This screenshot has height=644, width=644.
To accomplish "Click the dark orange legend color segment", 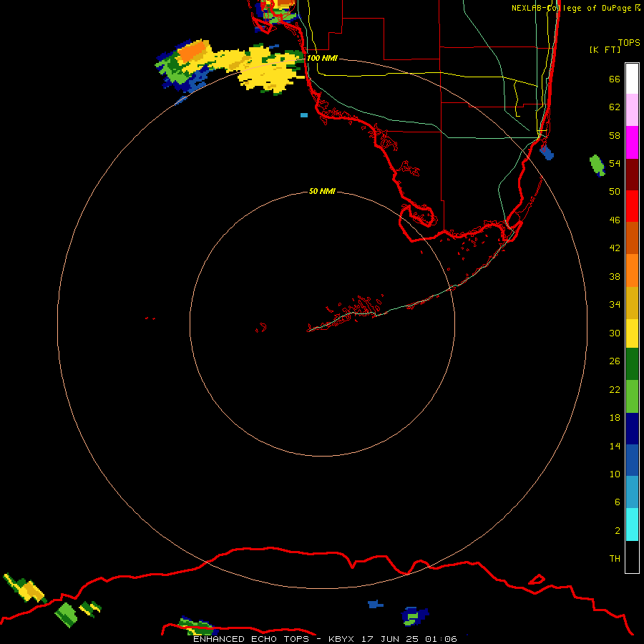I will 632,238.
